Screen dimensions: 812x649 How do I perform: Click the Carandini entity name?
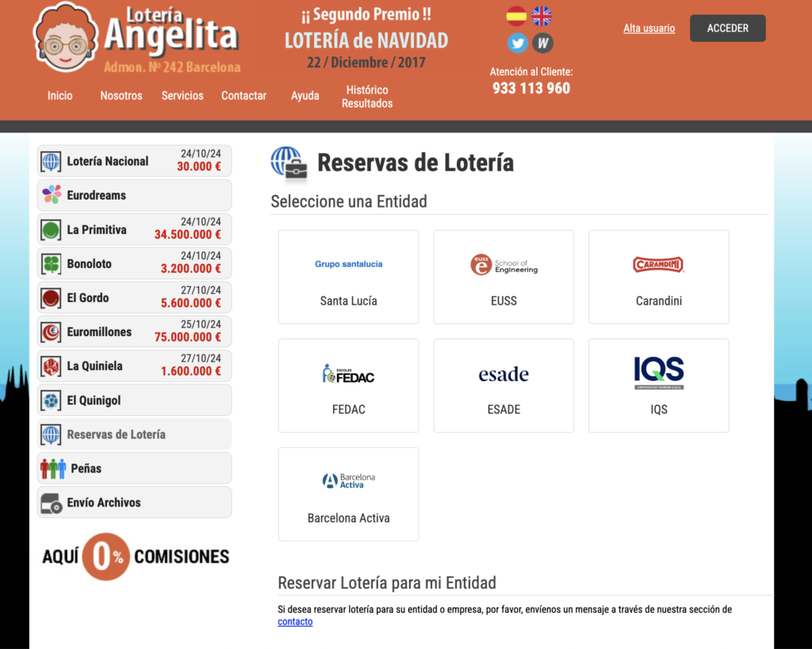coord(659,301)
